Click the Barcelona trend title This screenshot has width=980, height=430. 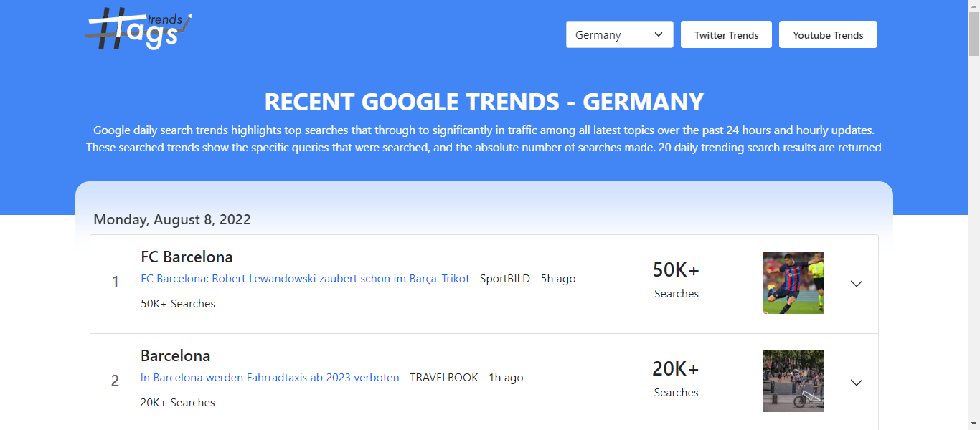tap(175, 355)
